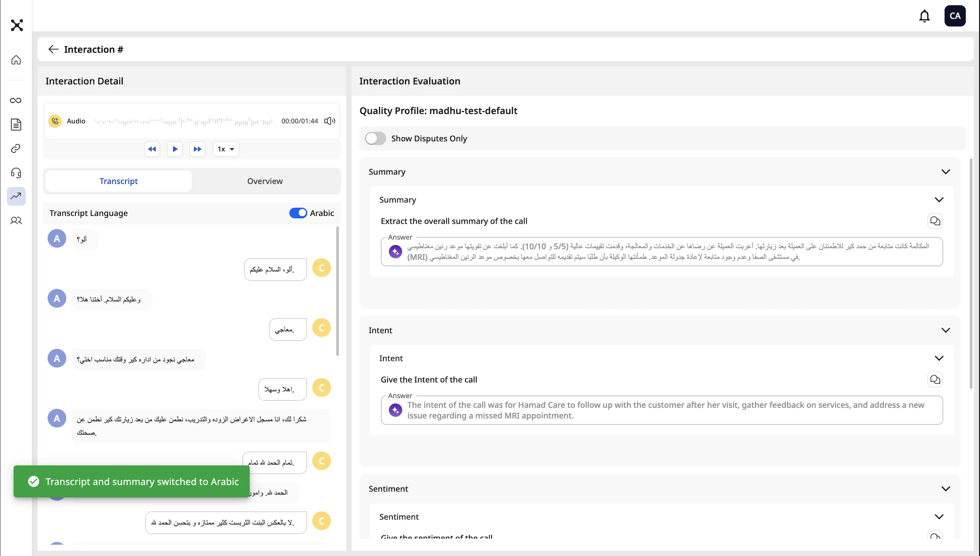Collapse the outer Summary section

click(945, 172)
